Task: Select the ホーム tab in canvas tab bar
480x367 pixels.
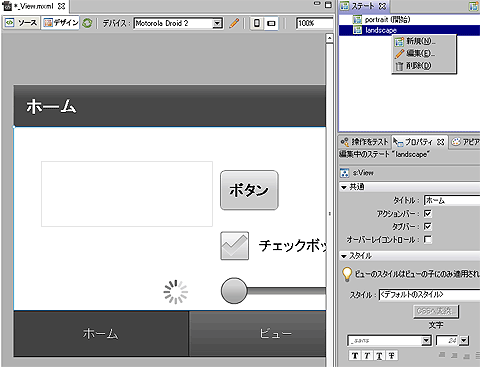Action: coord(101,333)
